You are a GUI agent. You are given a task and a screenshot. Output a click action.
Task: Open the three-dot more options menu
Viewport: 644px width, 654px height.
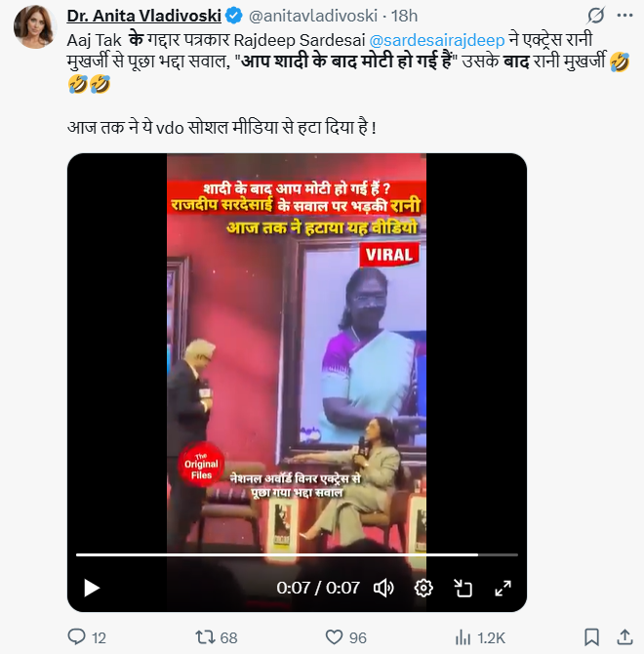pos(624,16)
